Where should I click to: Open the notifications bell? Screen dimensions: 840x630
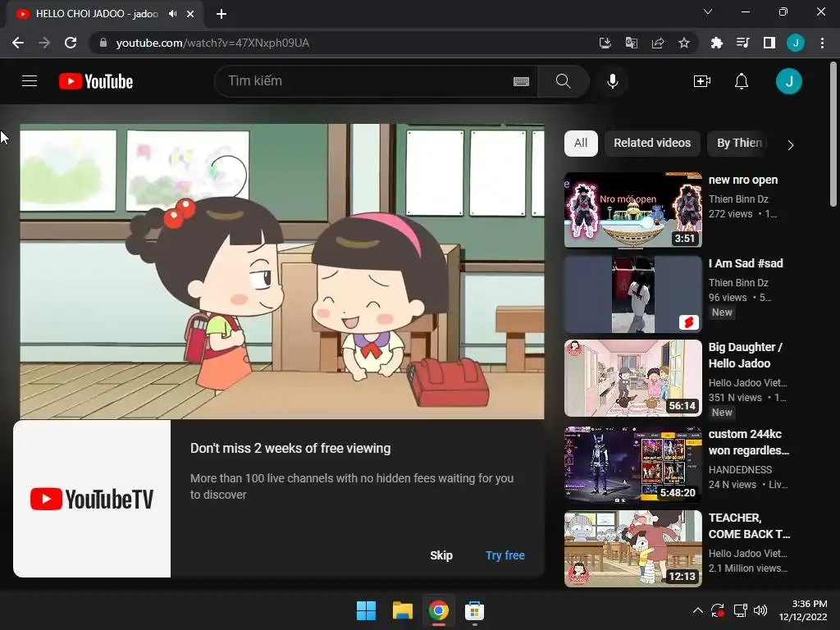(x=742, y=81)
